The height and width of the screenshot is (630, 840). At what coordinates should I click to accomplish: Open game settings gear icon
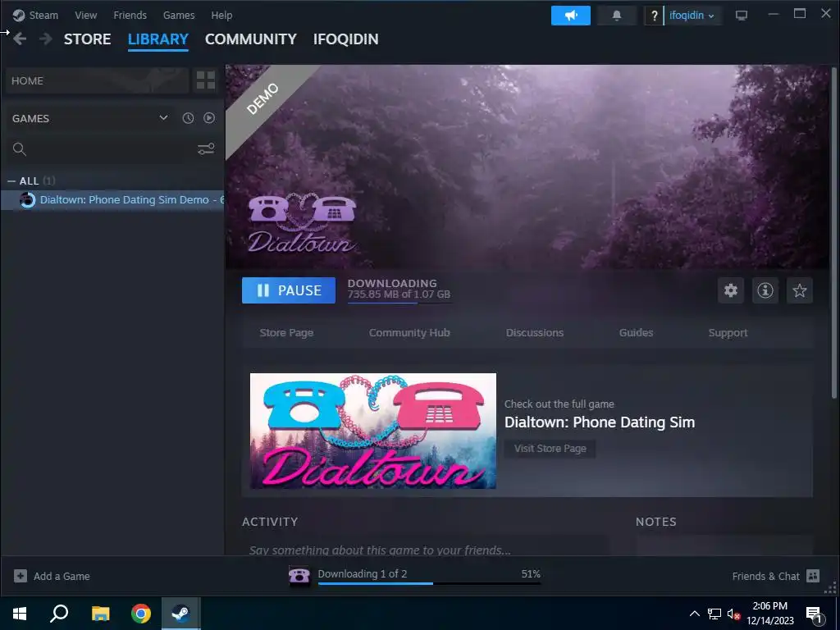tap(731, 290)
